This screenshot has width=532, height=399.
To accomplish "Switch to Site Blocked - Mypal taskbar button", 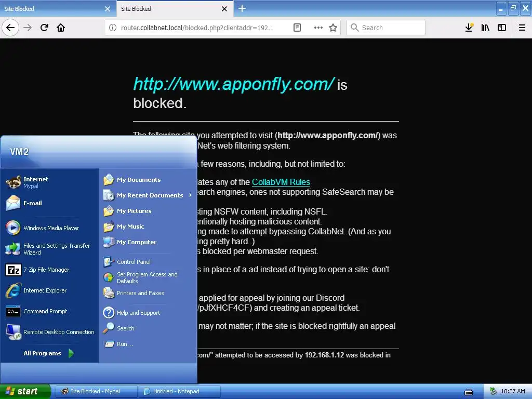I will tap(96, 391).
